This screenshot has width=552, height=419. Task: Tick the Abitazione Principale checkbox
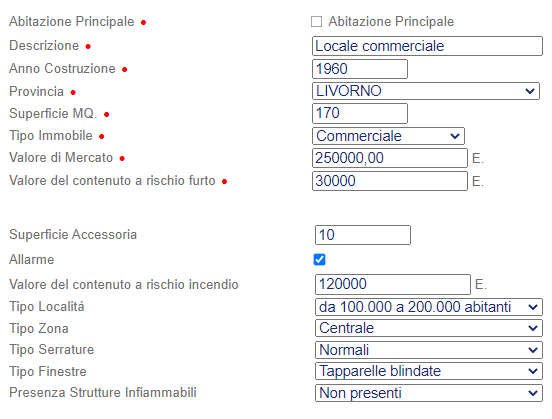coord(316,22)
